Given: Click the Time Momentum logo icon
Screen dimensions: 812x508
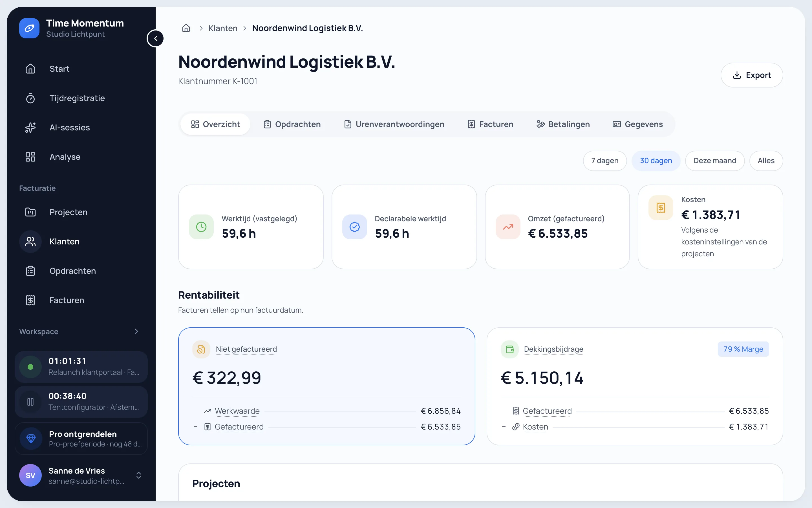Looking at the screenshot, I should pos(29,28).
